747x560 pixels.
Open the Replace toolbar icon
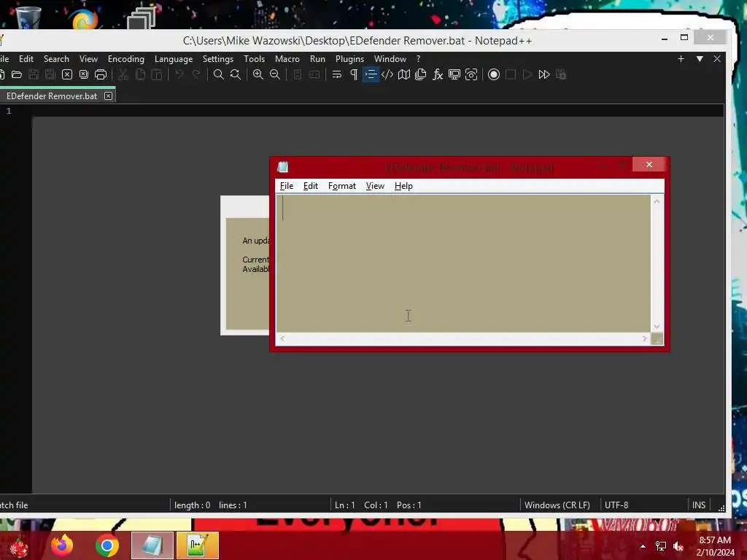pyautogui.click(x=236, y=74)
